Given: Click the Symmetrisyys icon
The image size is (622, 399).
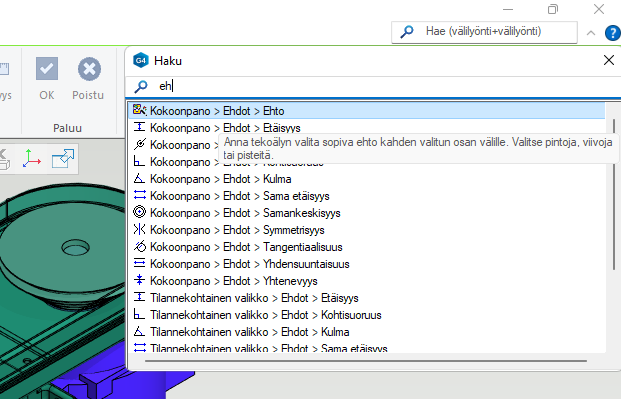Looking at the screenshot, I should [139, 229].
